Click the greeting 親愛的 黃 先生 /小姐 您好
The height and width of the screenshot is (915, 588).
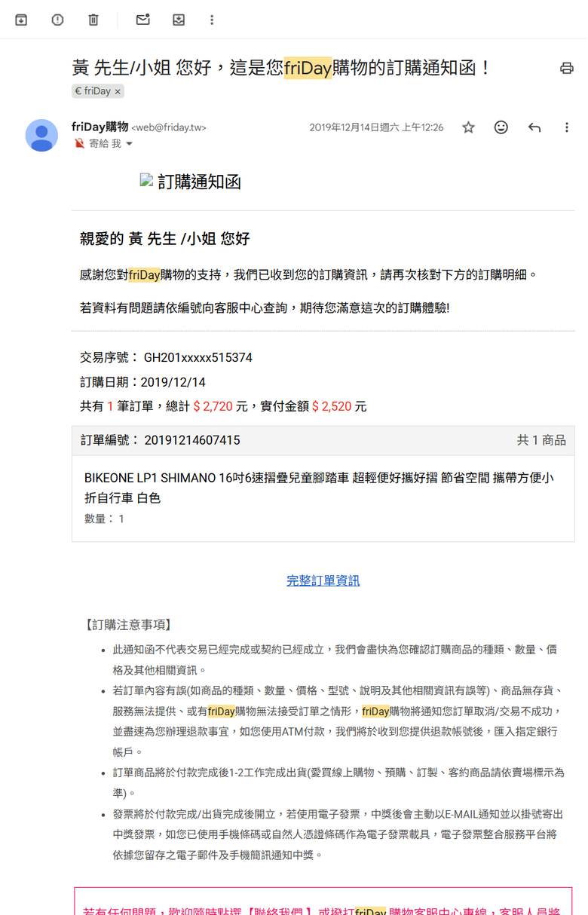click(x=164, y=239)
